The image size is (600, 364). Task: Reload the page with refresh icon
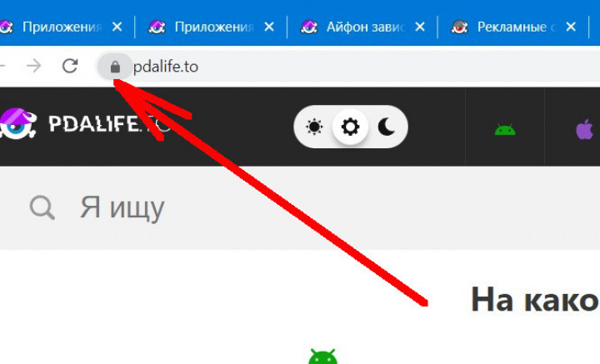tap(70, 66)
